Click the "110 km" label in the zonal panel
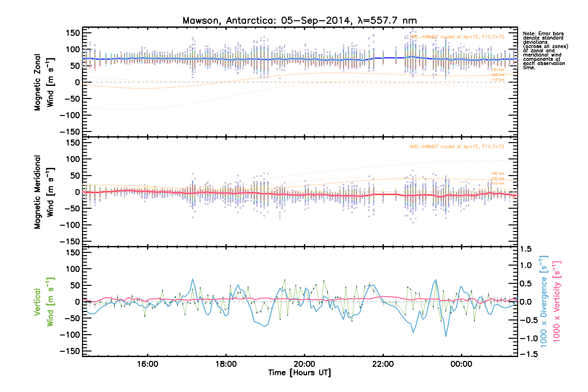This screenshot has width=588, height=392. 498,80
